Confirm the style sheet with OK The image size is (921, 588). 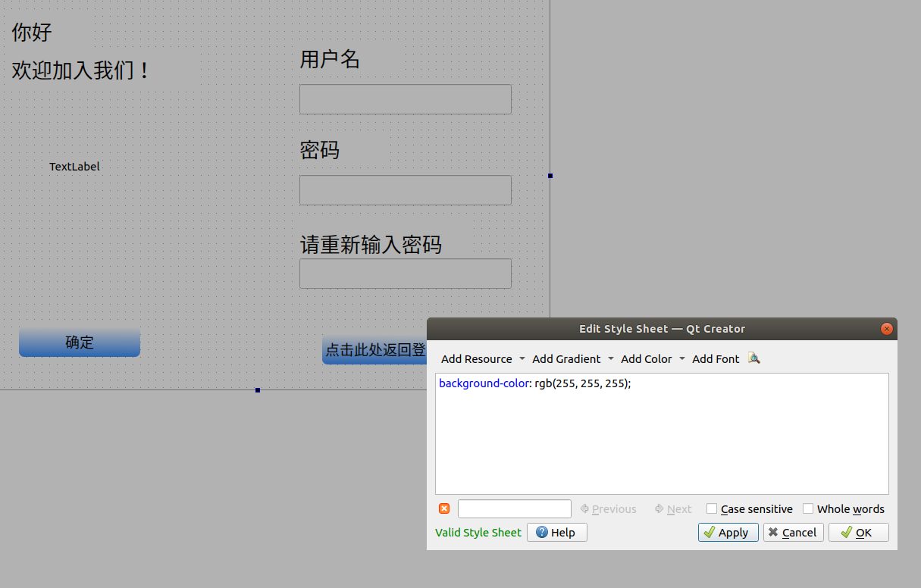coord(859,533)
